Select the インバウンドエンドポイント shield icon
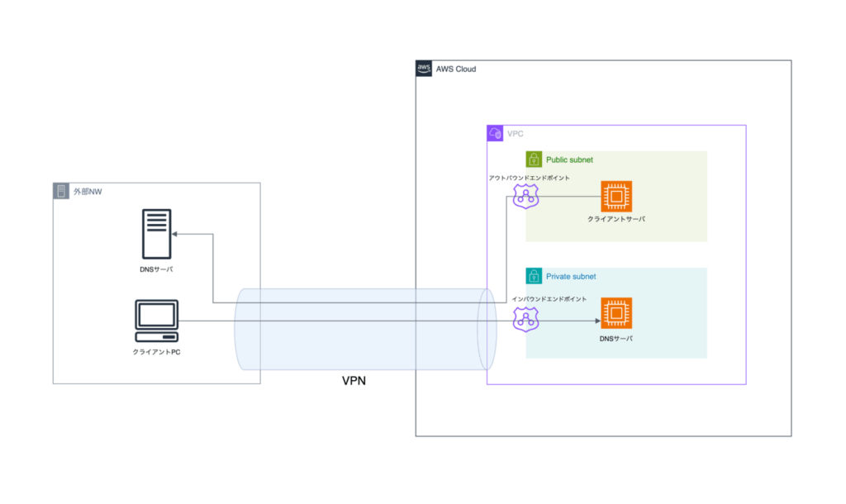This screenshot has width=846, height=504. [x=525, y=319]
